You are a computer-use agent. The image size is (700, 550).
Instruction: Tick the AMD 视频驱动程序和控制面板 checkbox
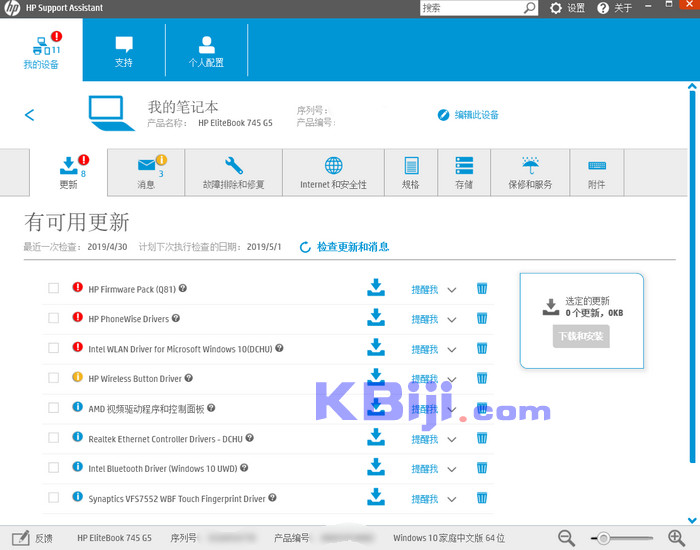(x=54, y=408)
